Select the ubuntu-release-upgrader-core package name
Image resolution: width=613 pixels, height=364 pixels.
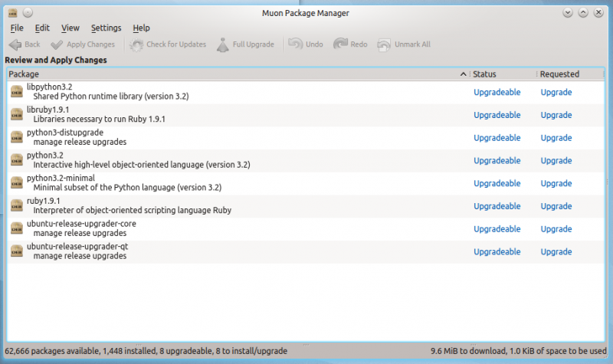click(x=81, y=224)
